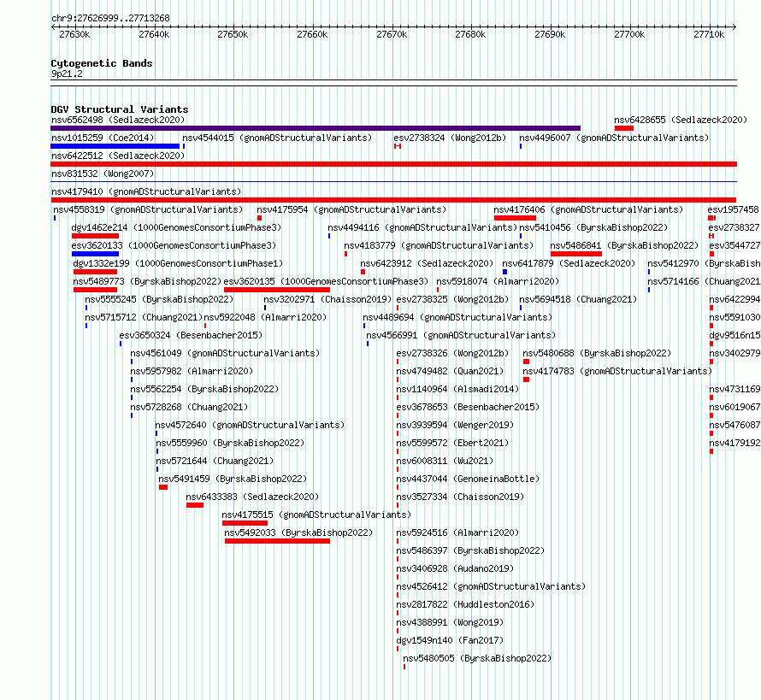Open nsv4558319 gnomAD variant label
The image size is (761, 700).
click(x=148, y=209)
